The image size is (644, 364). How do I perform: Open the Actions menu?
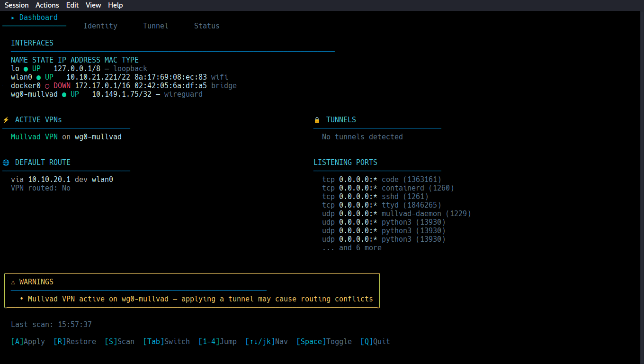coord(47,5)
